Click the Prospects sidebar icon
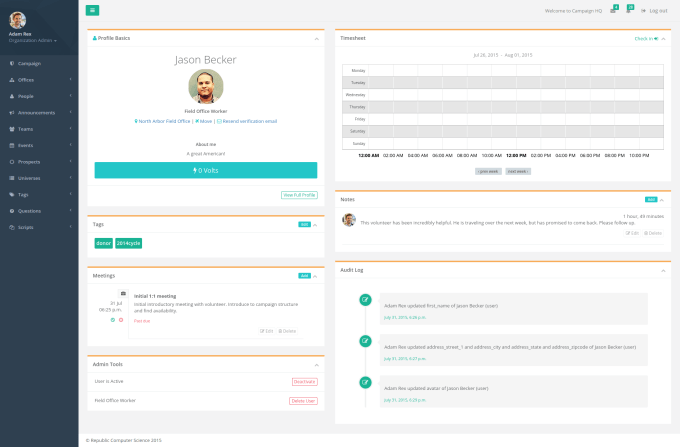The height and width of the screenshot is (447, 680). (x=12, y=162)
